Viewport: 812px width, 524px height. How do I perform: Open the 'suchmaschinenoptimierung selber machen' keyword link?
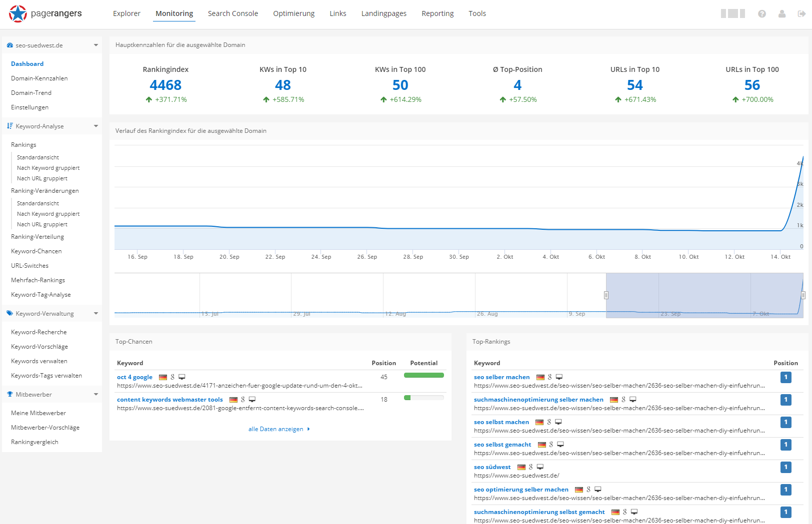click(538, 399)
